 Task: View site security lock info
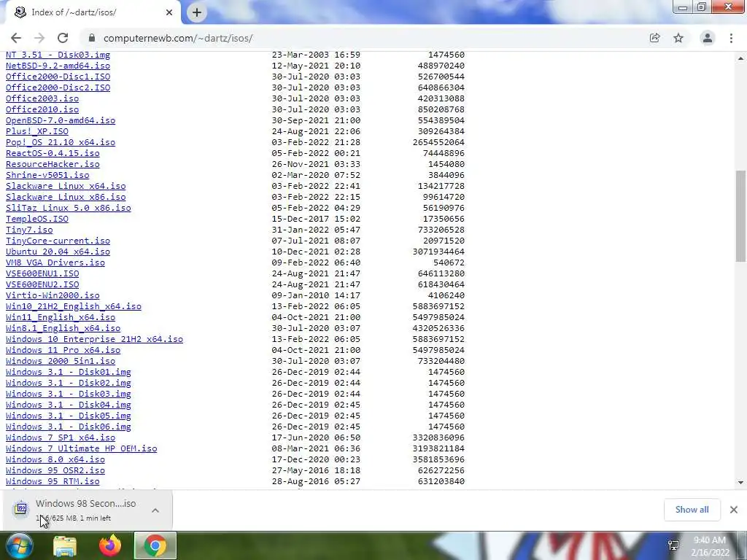click(92, 38)
